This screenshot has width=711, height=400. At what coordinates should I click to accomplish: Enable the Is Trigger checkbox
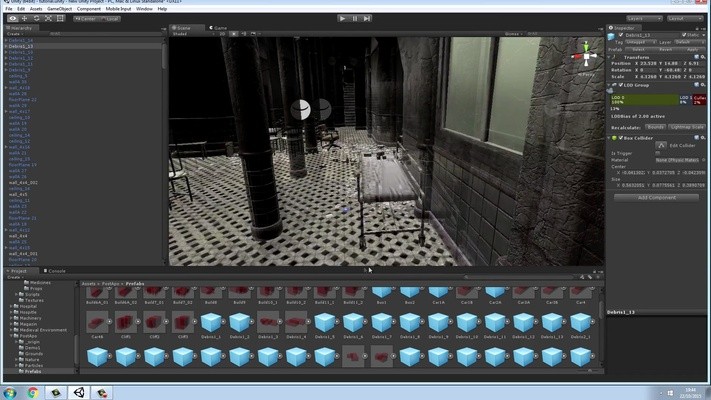[657, 153]
